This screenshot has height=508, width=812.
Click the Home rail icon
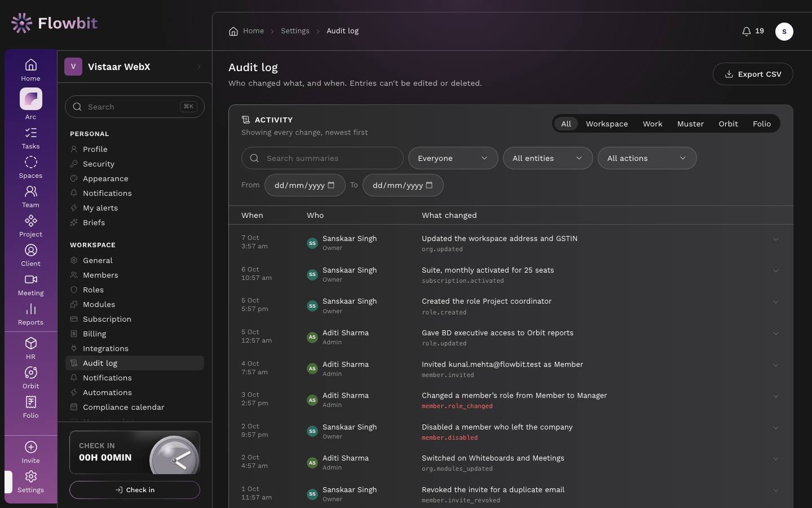(31, 65)
